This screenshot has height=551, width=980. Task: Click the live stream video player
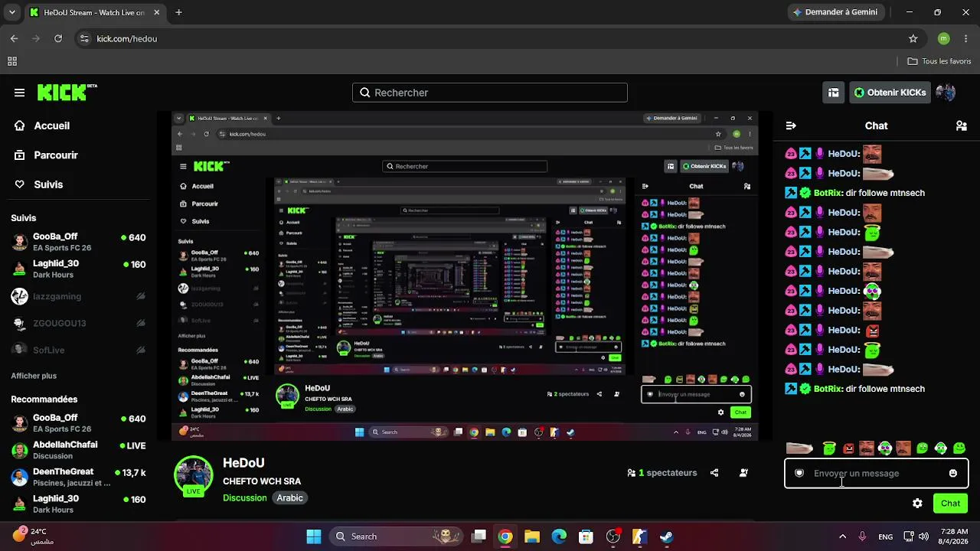coord(465,276)
